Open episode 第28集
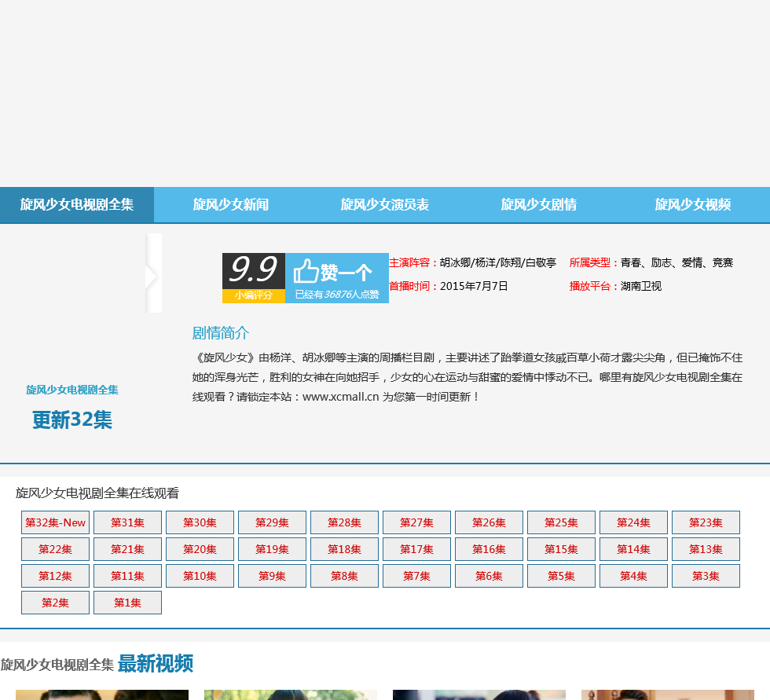 (344, 522)
